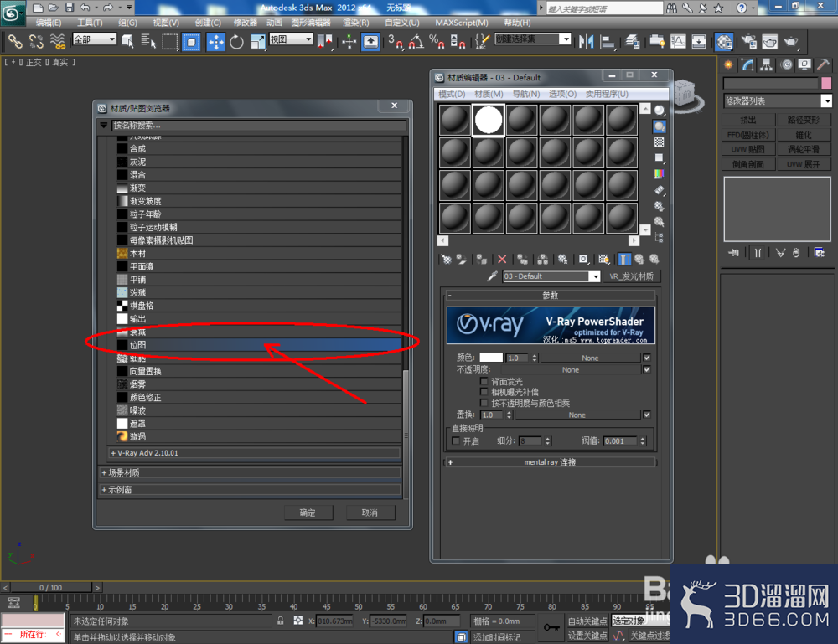This screenshot has height=644, width=838.
Task: Open the 修改器列表 modifier list dropdown
Action: point(826,101)
